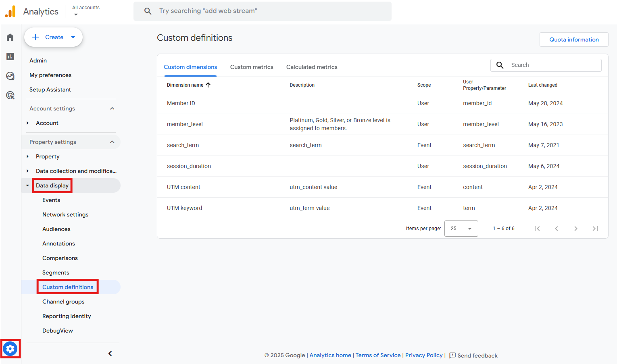The image size is (617, 364).
Task: Go to last page of results
Action: click(x=595, y=229)
